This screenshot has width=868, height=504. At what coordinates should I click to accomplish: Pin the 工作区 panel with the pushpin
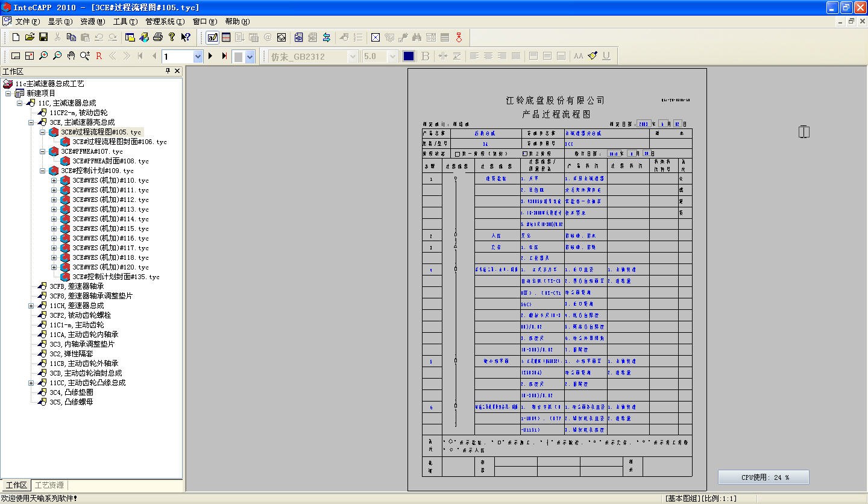coord(168,71)
